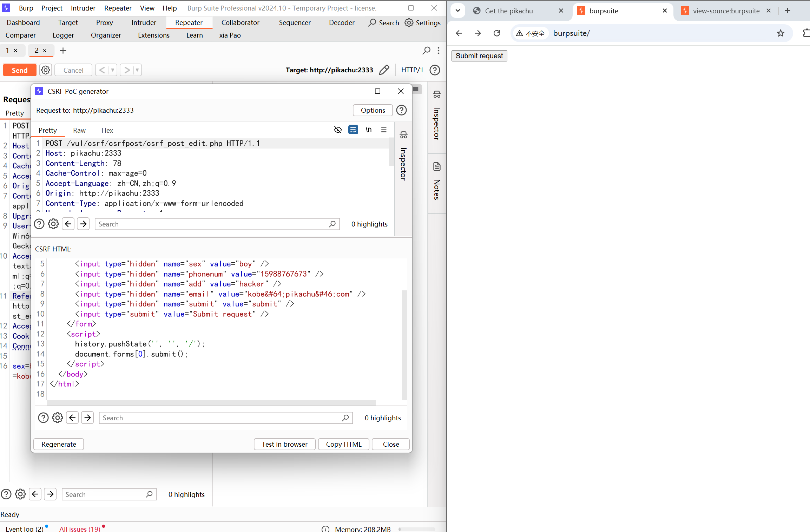Screen dimensions: 810x532
Task: Switch to Get the pikachu browser tab
Action: pyautogui.click(x=518, y=11)
